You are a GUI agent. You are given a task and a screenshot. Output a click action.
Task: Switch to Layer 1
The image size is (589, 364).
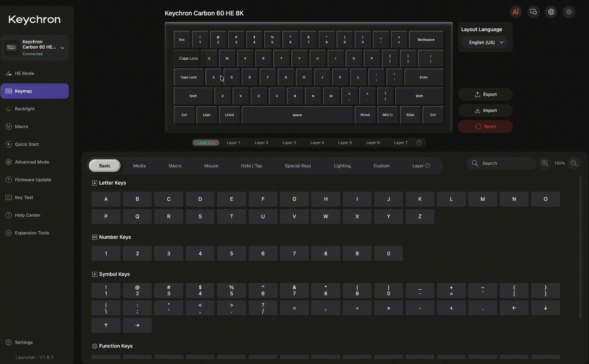(x=234, y=143)
